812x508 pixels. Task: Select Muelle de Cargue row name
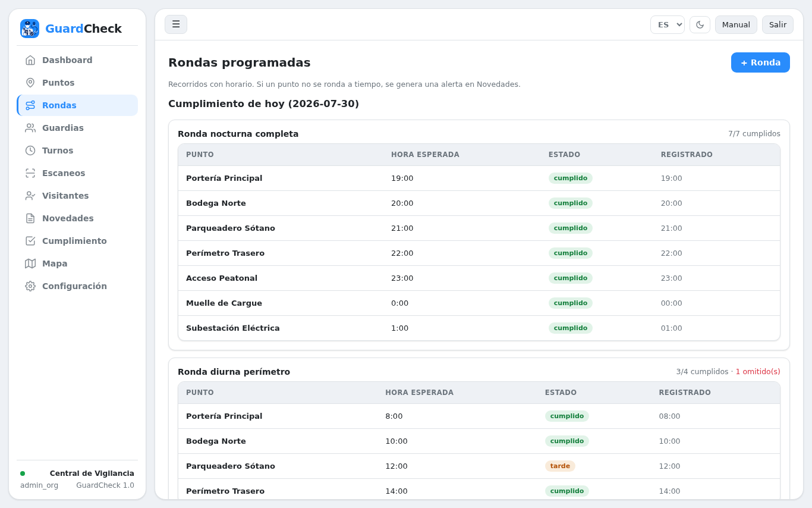point(224,303)
